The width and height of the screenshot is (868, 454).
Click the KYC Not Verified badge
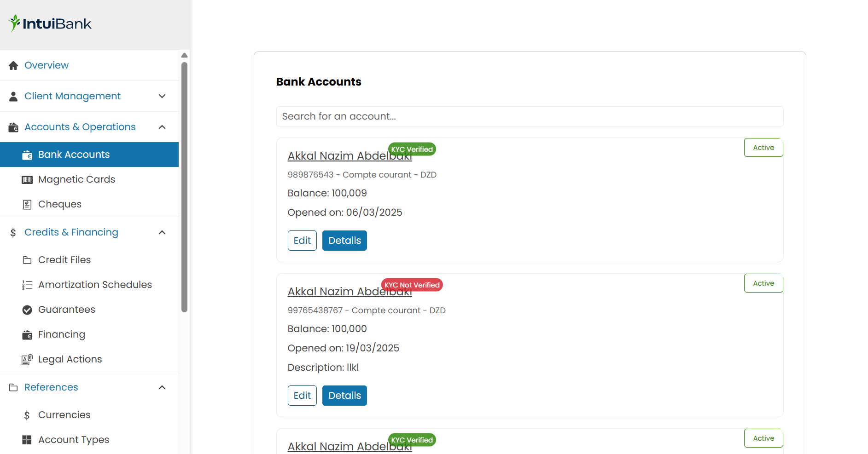pos(412,285)
